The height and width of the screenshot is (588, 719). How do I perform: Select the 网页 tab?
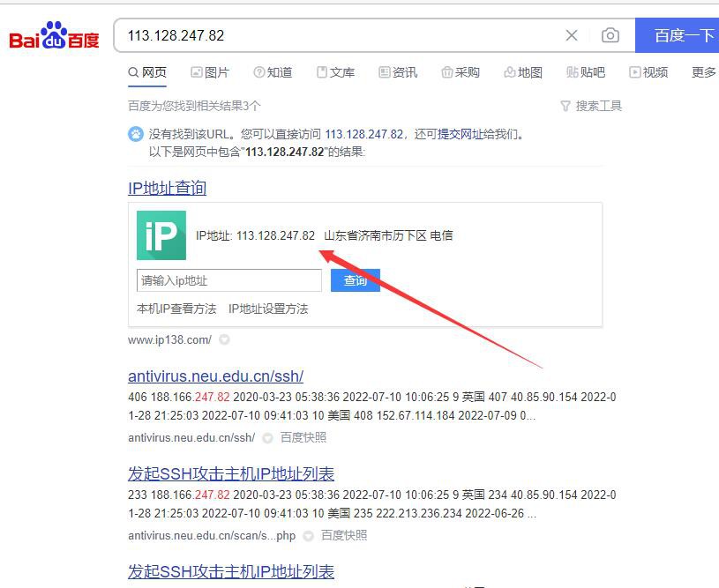pos(147,72)
